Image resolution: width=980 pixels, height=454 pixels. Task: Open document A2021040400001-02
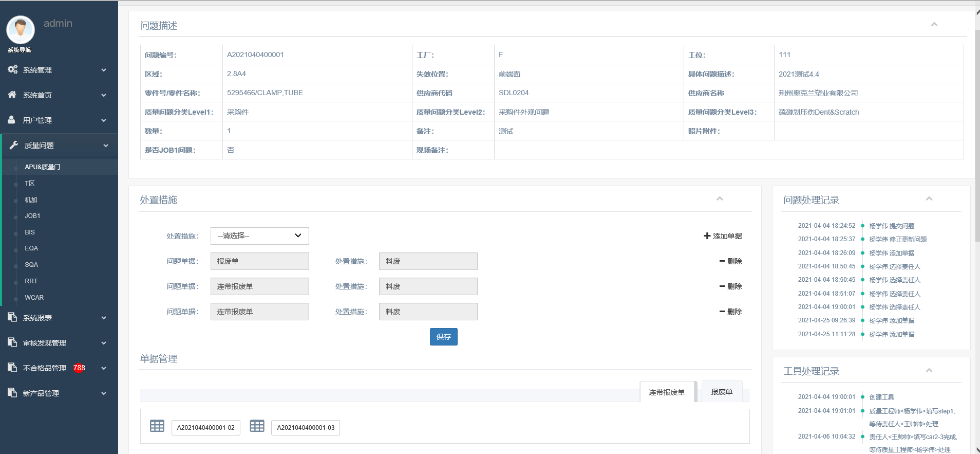tap(205, 428)
